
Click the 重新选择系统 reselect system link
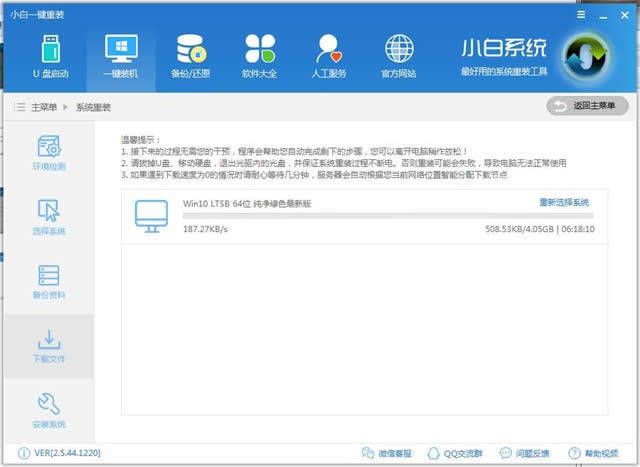coord(565,202)
